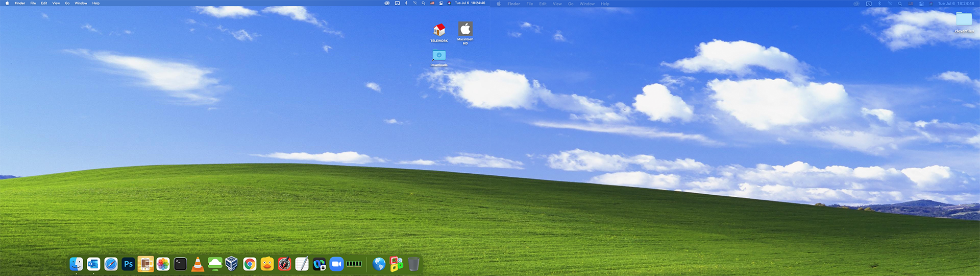
Task: Open Safari from the Dock
Action: 111,264
